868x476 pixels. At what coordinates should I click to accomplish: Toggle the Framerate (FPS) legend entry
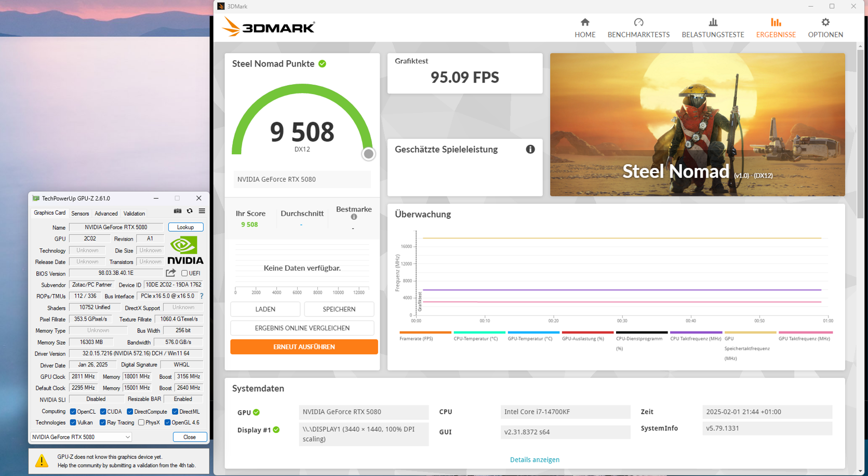(x=425, y=336)
